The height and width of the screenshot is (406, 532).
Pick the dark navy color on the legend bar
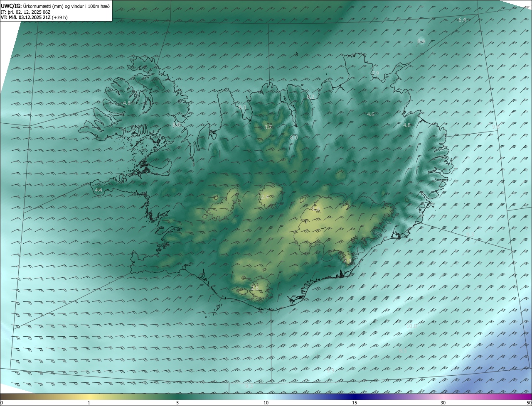[355, 396]
